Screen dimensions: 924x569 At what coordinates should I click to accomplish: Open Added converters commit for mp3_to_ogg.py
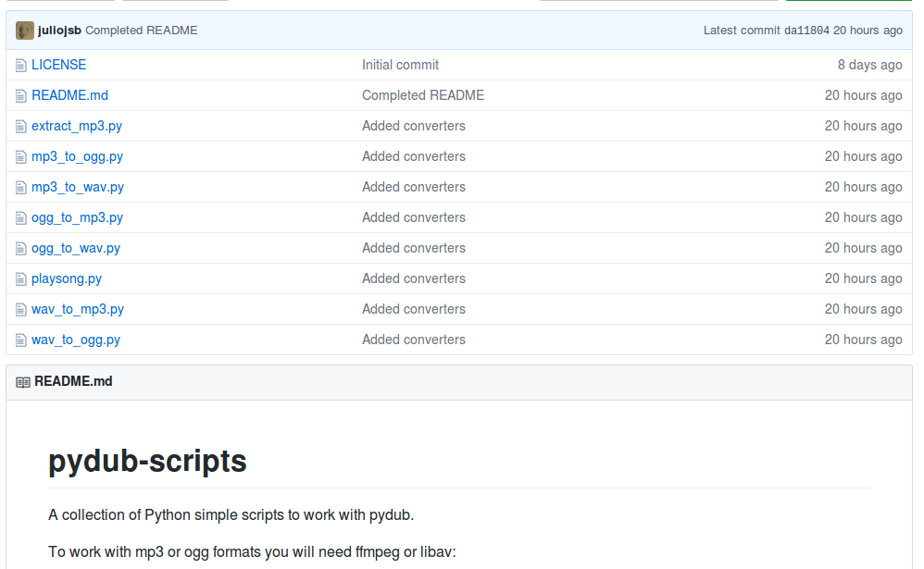tap(414, 156)
